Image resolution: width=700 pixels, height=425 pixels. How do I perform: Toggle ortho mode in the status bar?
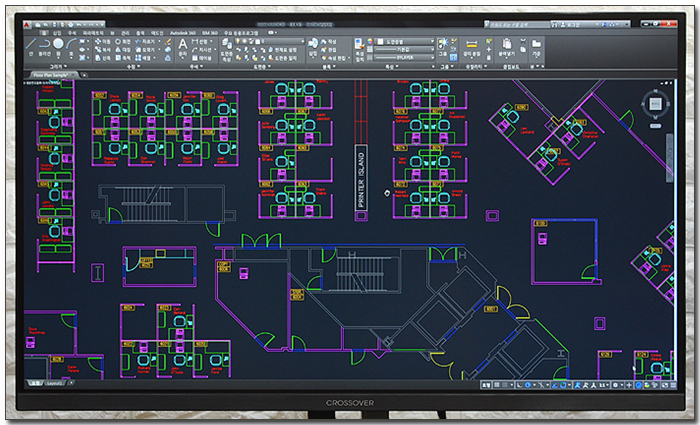pyautogui.click(x=519, y=385)
